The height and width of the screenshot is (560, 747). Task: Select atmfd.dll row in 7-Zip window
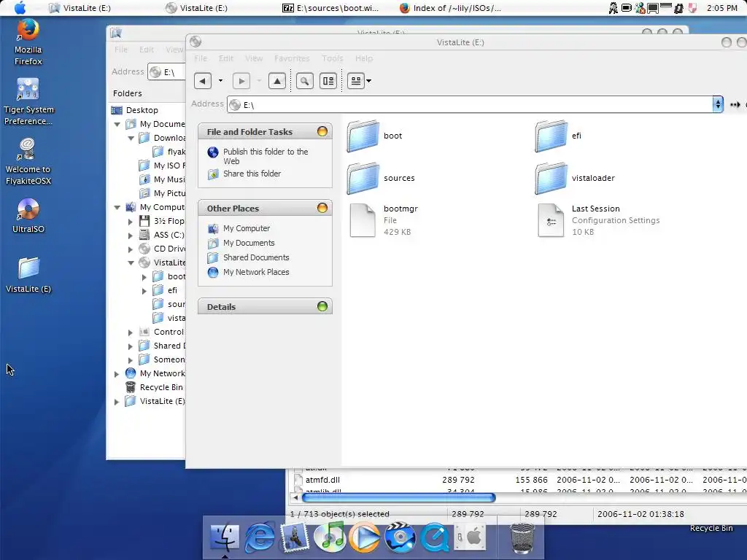(x=519, y=480)
